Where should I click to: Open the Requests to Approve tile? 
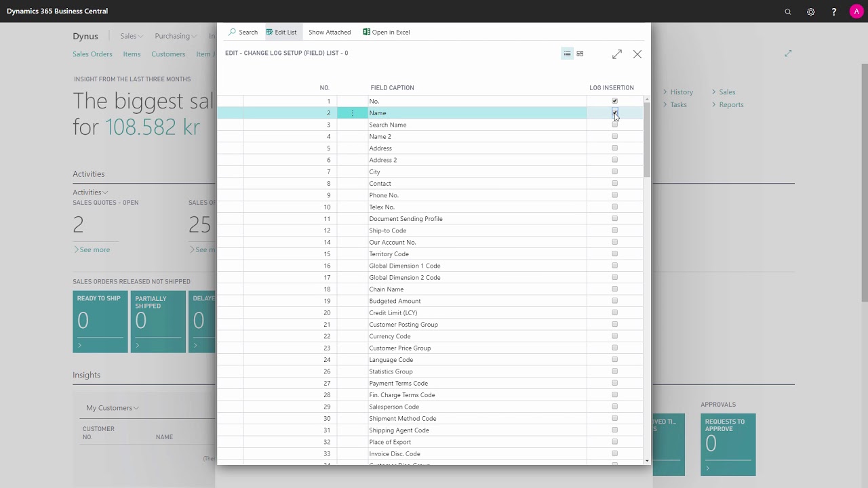[728, 445]
